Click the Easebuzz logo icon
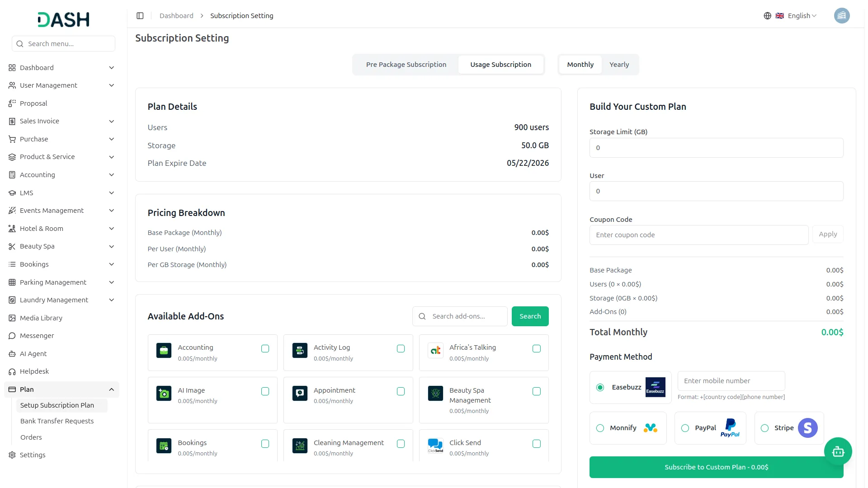This screenshot has width=868, height=488. pyautogui.click(x=655, y=387)
